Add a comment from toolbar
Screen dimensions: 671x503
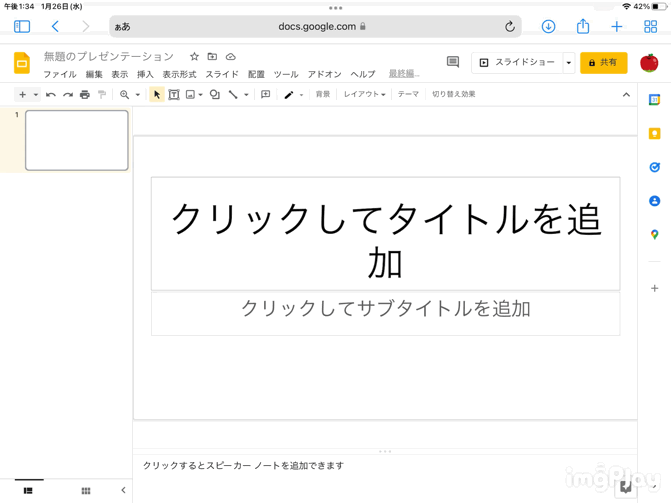coord(265,94)
